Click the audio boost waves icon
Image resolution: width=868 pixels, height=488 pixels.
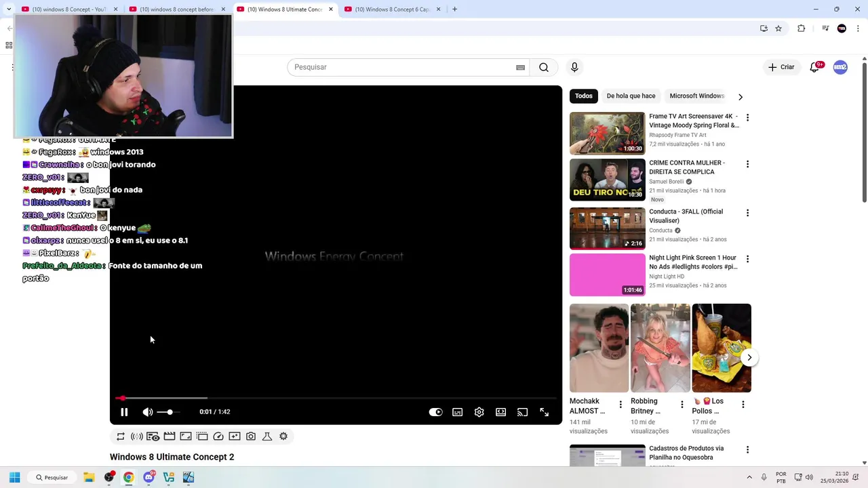137,436
